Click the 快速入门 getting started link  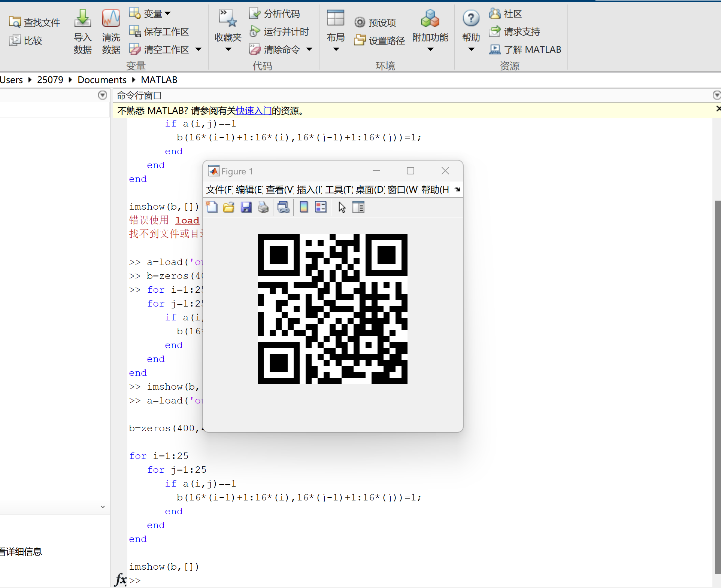(254, 111)
